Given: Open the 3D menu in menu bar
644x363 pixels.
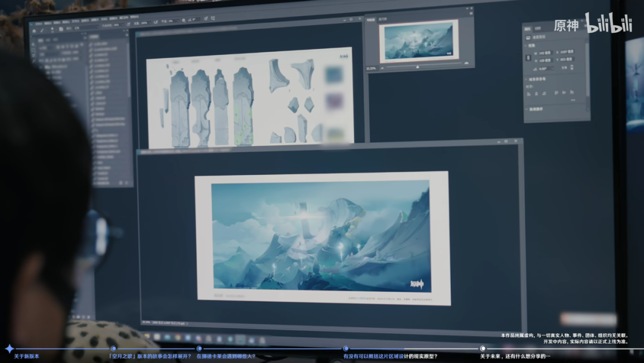Looking at the screenshot, I should point(104,19).
